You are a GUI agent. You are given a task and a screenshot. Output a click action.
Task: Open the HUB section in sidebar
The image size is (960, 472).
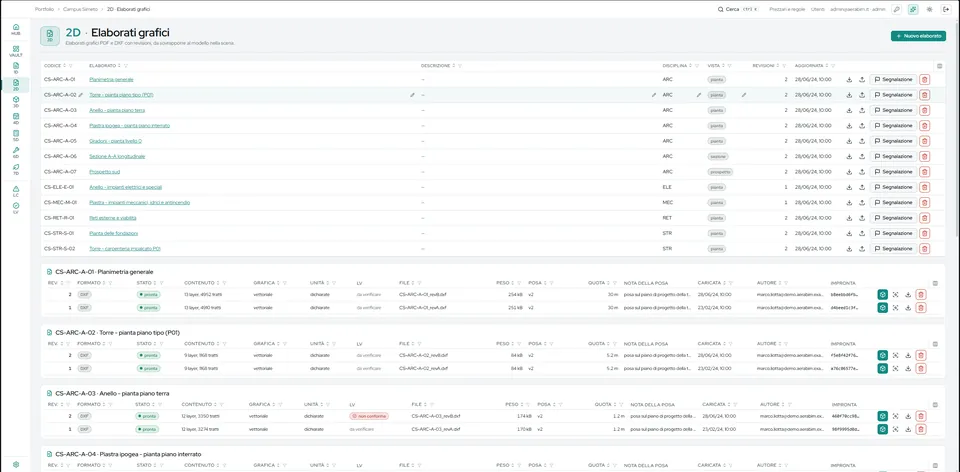pos(16,29)
